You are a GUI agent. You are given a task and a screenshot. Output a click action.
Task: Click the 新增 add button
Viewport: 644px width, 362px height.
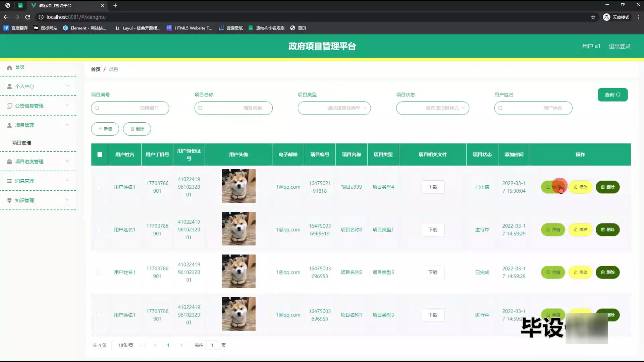(x=105, y=129)
